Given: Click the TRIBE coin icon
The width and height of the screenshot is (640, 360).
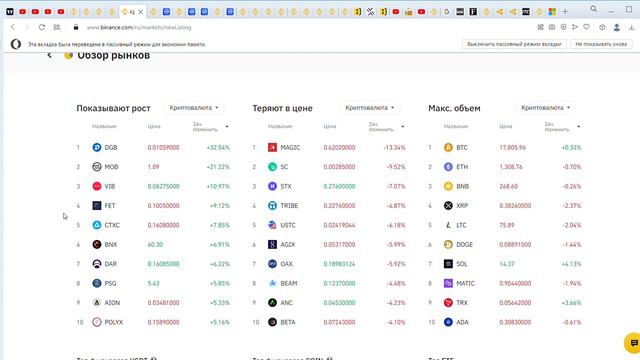Looking at the screenshot, I should click(272, 205).
